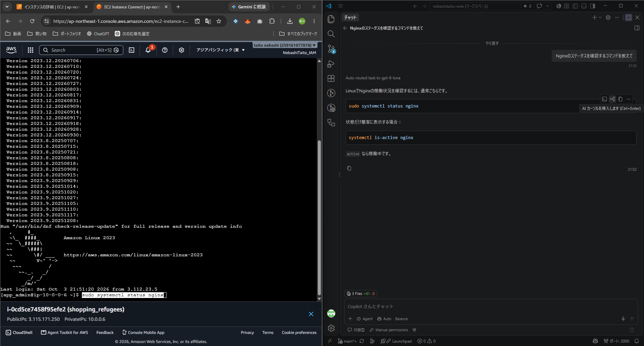Open VS Code Manage gear in activity bar

point(331,328)
